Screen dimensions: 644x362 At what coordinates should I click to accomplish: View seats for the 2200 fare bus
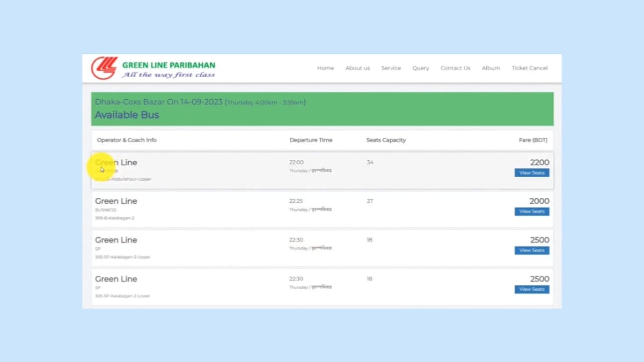[x=531, y=173]
